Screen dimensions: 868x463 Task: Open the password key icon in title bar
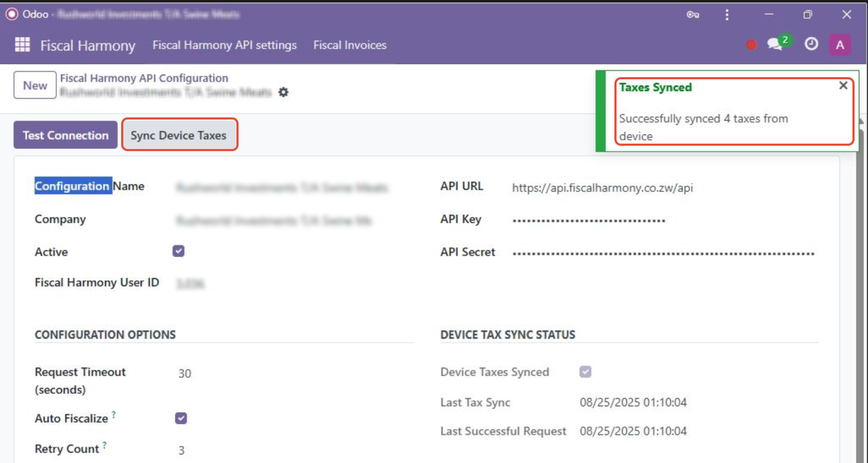pyautogui.click(x=693, y=14)
